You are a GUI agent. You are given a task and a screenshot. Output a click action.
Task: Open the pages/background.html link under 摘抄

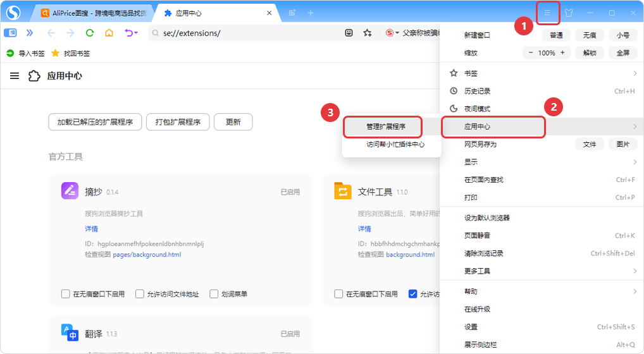tap(147, 255)
